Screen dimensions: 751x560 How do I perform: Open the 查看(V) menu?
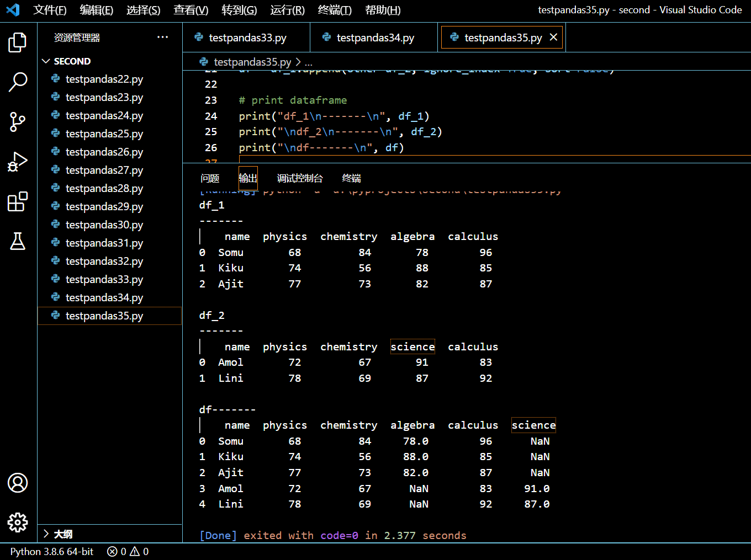click(x=191, y=10)
